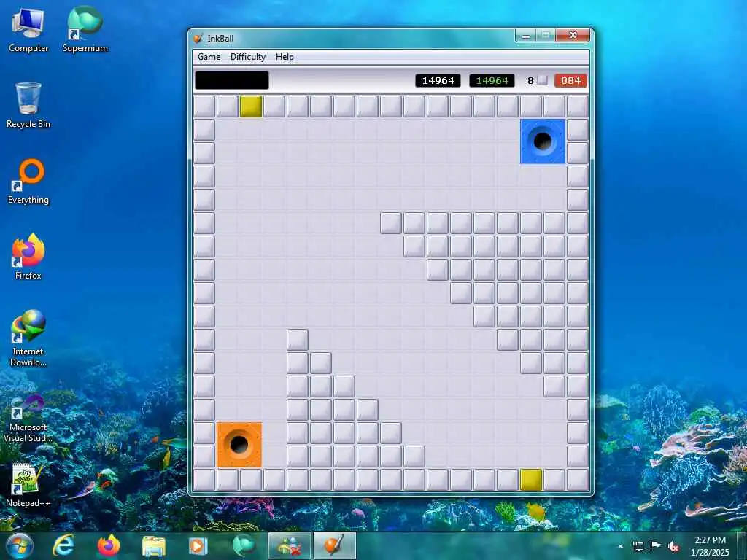The width and height of the screenshot is (747, 560).
Task: Open the Firefox desktop shortcut
Action: coord(28,257)
